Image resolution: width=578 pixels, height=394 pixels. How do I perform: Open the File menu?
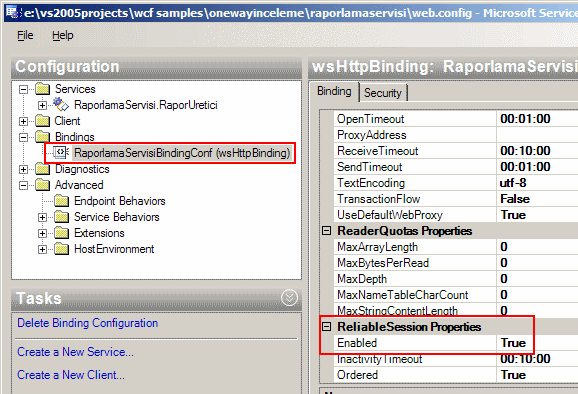point(25,35)
